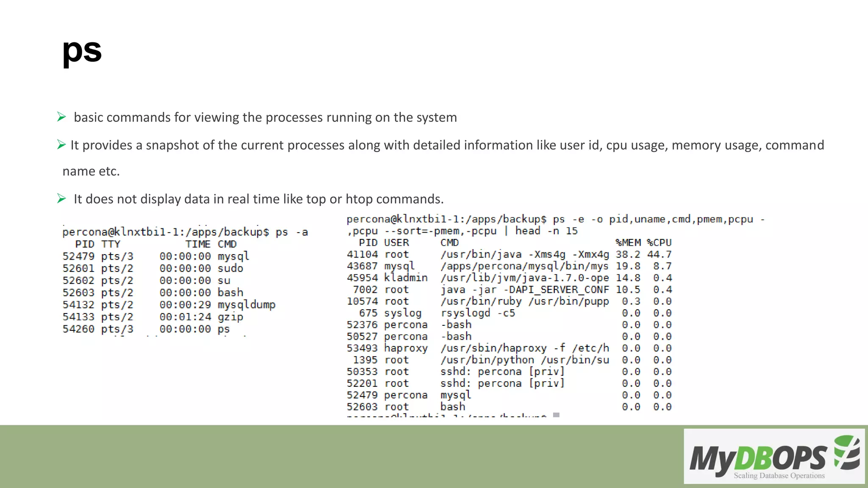868x488 pixels.
Task: Select the mysqldump process row
Action: coord(169,305)
